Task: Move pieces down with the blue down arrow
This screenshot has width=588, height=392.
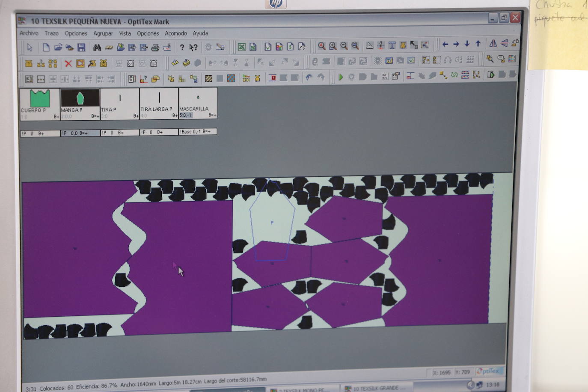Action: point(467,44)
